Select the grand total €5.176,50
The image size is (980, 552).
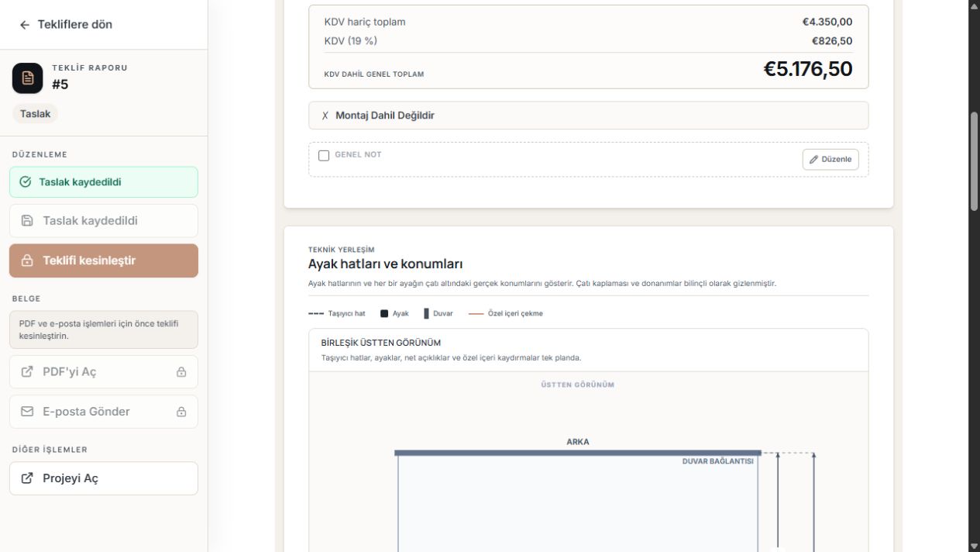[x=808, y=69]
